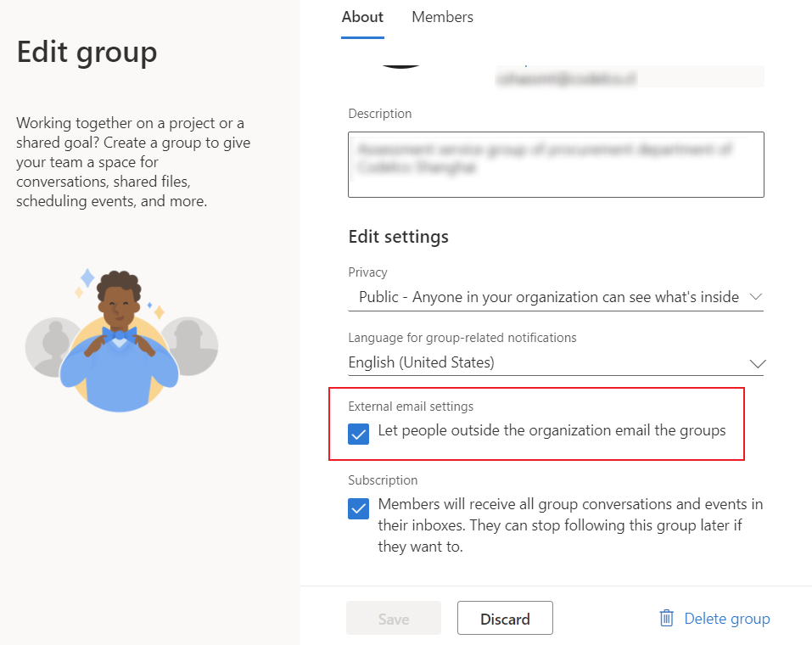Image resolution: width=812 pixels, height=645 pixels.
Task: Click the 'External email settings' label
Action: pos(411,407)
